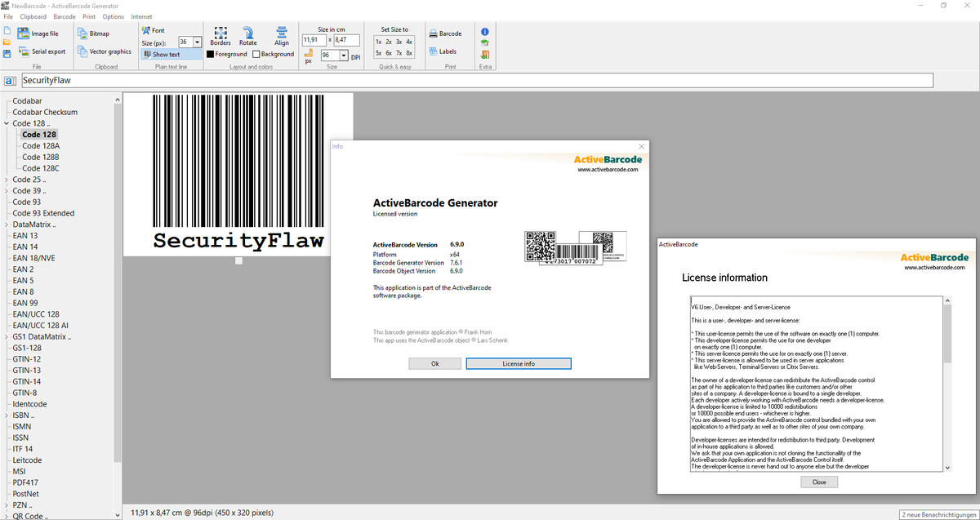980x520 pixels.
Task: Open the Internet menu
Action: (141, 16)
